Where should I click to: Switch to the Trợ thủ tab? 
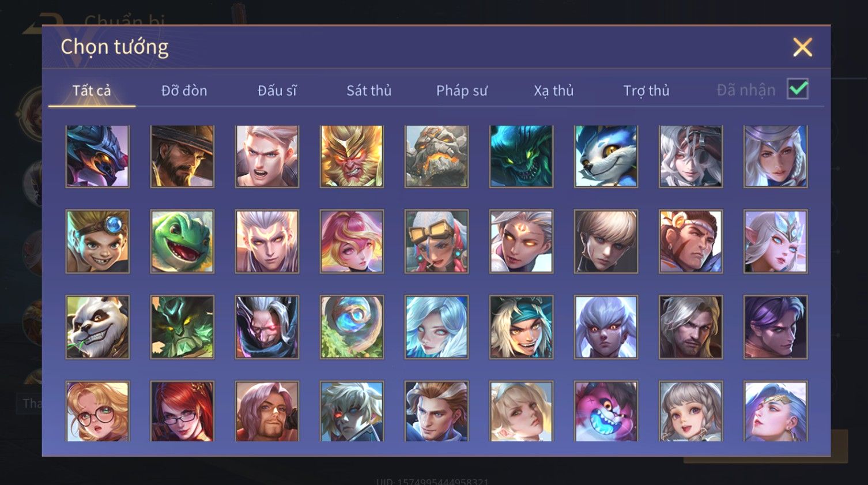[x=646, y=91]
